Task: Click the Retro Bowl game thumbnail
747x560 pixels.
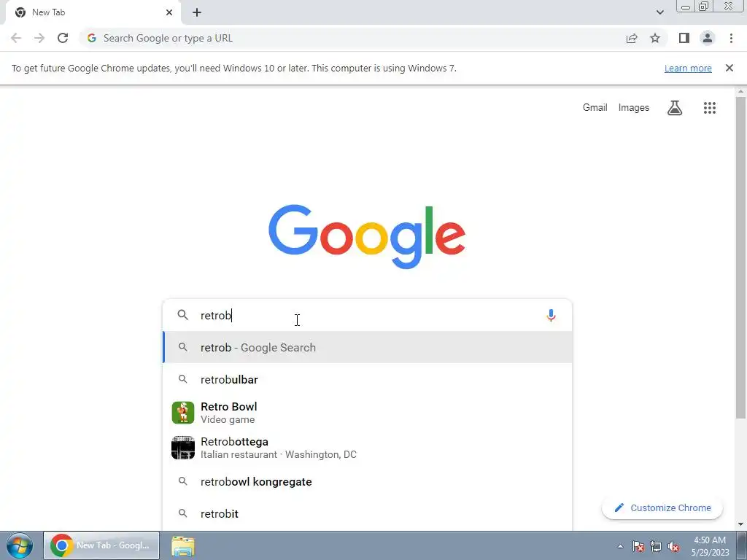Action: point(183,413)
